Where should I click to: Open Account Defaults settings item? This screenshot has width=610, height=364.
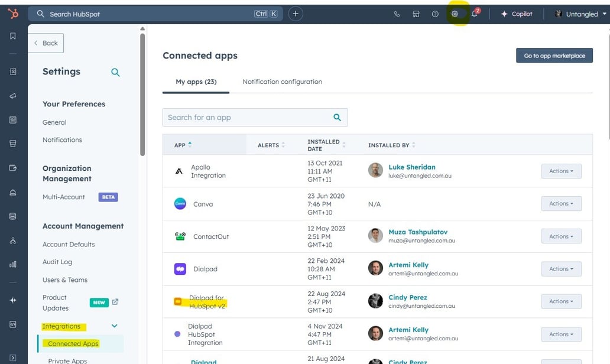pos(69,244)
